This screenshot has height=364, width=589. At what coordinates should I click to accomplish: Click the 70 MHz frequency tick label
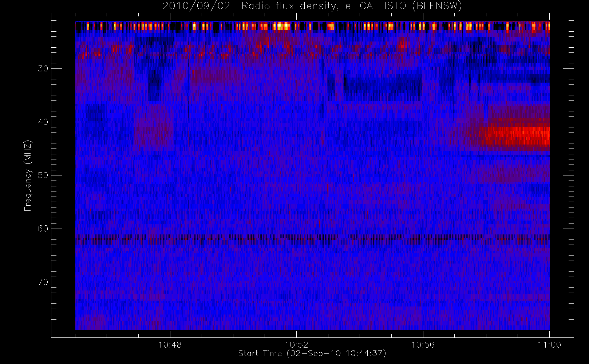pos(43,282)
